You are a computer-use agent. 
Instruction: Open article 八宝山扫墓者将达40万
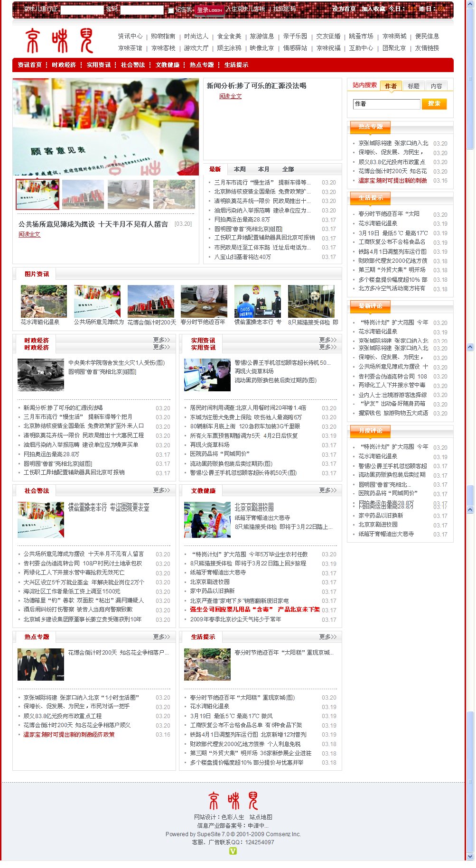point(243,257)
